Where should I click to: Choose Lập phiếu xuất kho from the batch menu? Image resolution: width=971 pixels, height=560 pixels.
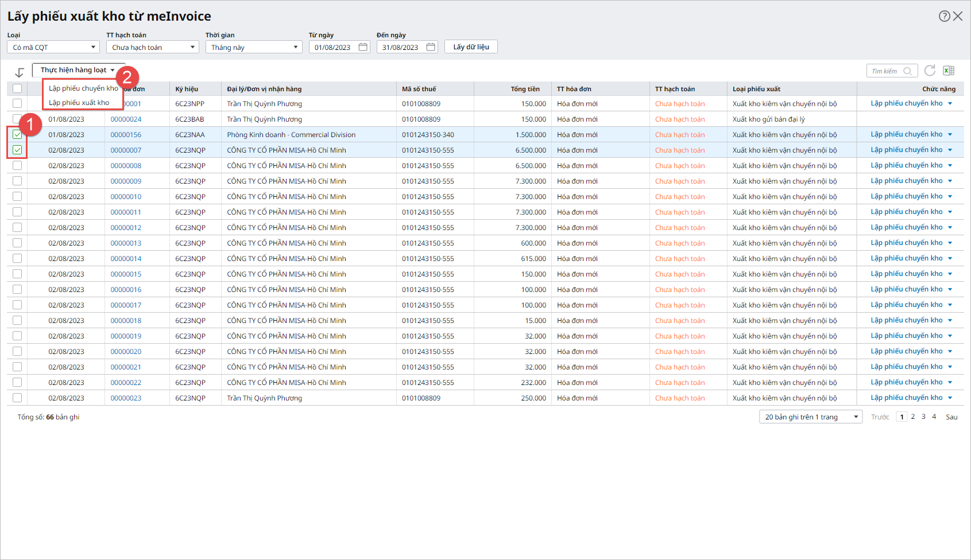(x=79, y=103)
